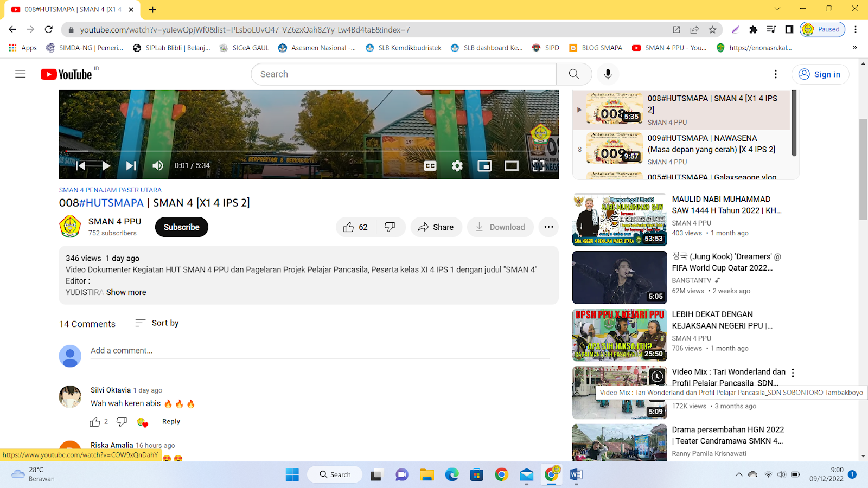The width and height of the screenshot is (868, 488).
Task: Skip to previous video in playlist
Action: 80,166
